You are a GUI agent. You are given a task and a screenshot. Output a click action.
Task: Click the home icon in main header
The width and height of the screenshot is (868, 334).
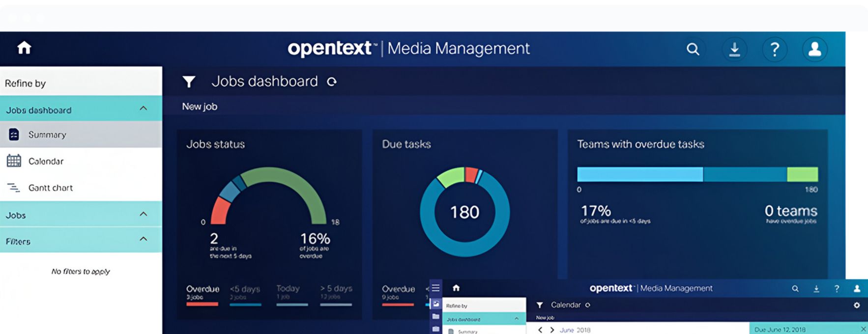pos(24,48)
